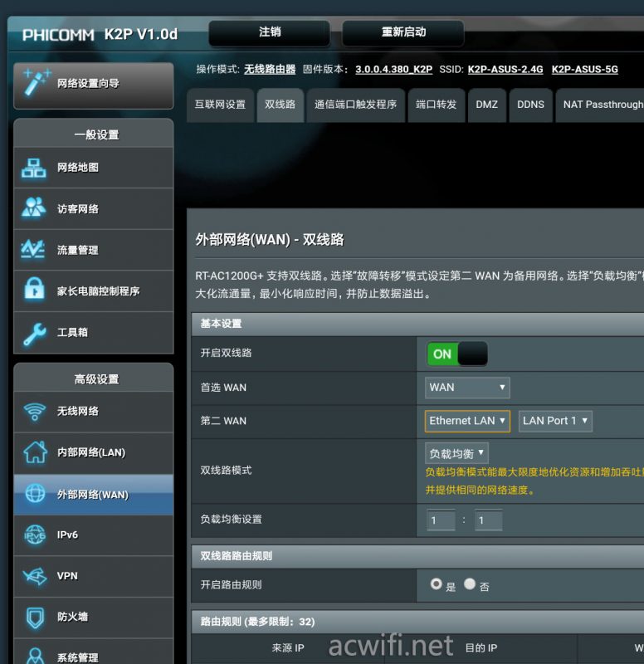Viewport: 644px width, 664px height.
Task: Click the 双线路路由规则 section header
Action: [417, 556]
